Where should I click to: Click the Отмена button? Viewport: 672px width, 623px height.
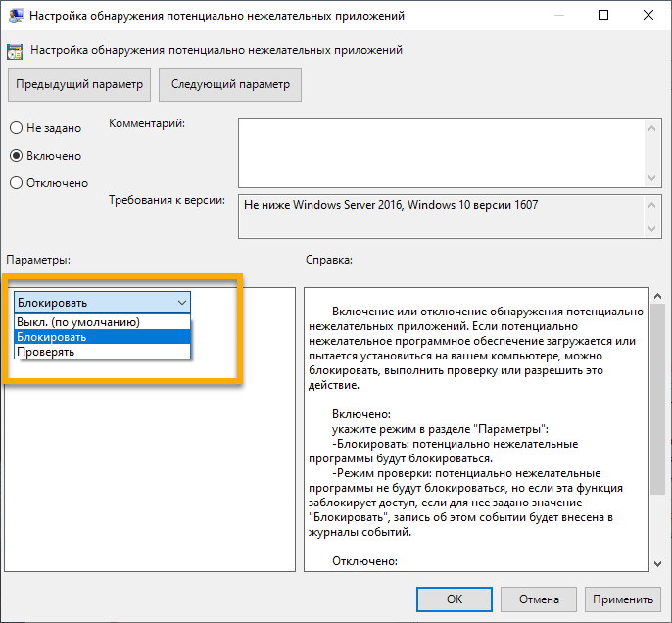click(x=539, y=599)
